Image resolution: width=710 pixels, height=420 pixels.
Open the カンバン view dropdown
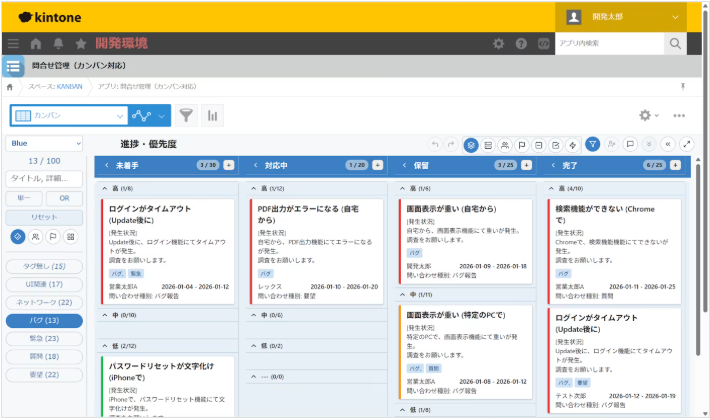pyautogui.click(x=69, y=116)
